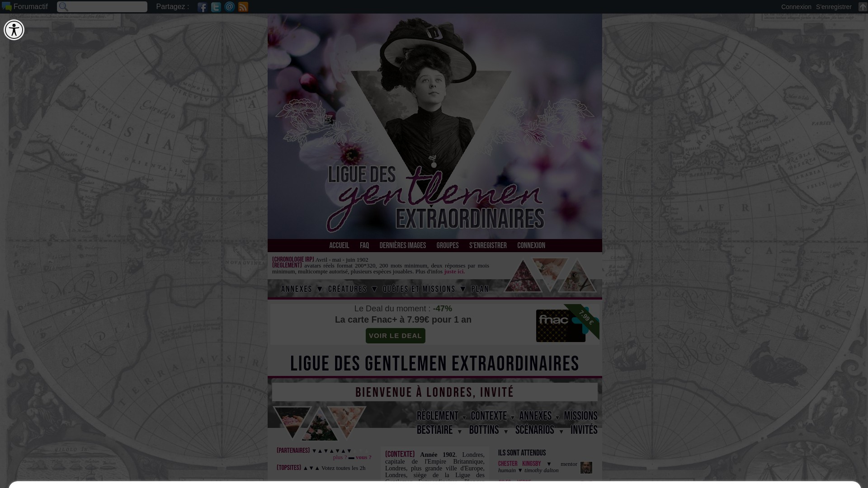Click the '(Contexte)' label text
The image size is (868, 488).
(400, 455)
